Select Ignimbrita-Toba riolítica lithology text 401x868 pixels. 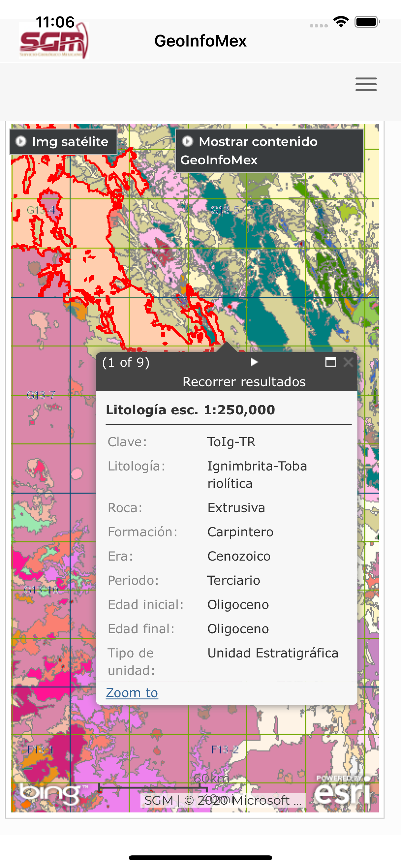257,475
